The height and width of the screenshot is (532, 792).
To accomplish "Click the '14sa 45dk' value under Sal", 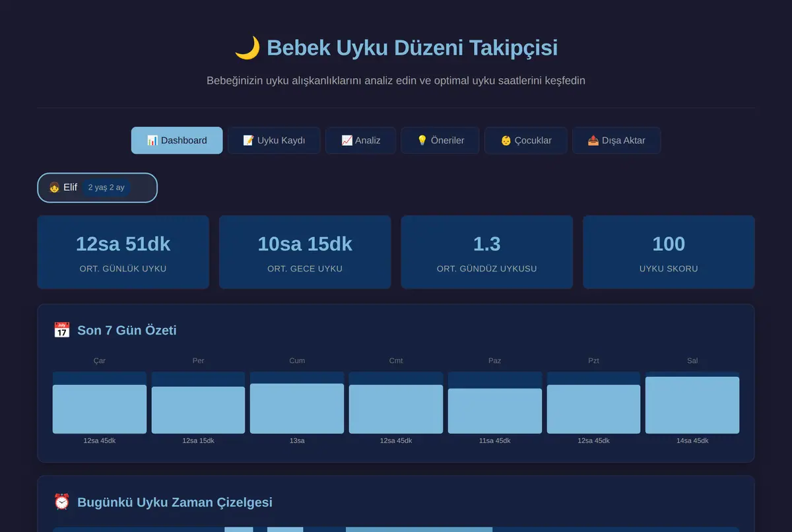I will pyautogui.click(x=692, y=441).
